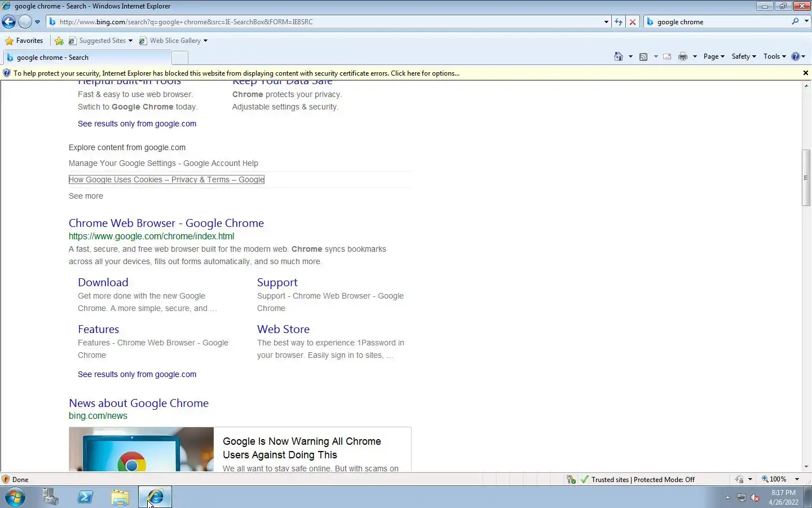Expand the Home button dropdown arrow
The height and width of the screenshot is (508, 812).
[630, 56]
